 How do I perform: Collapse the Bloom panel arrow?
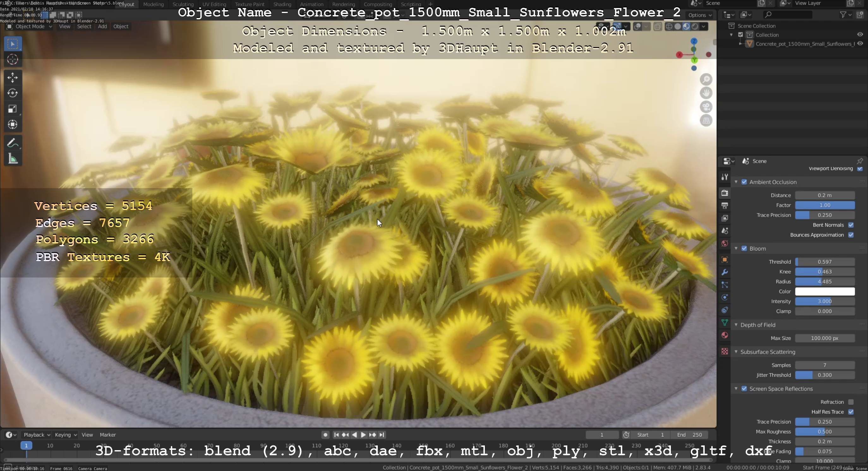coord(736,248)
